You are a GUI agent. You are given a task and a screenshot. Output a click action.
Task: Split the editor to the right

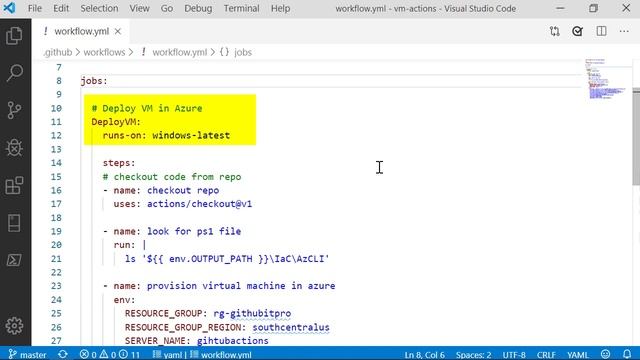[x=601, y=31]
